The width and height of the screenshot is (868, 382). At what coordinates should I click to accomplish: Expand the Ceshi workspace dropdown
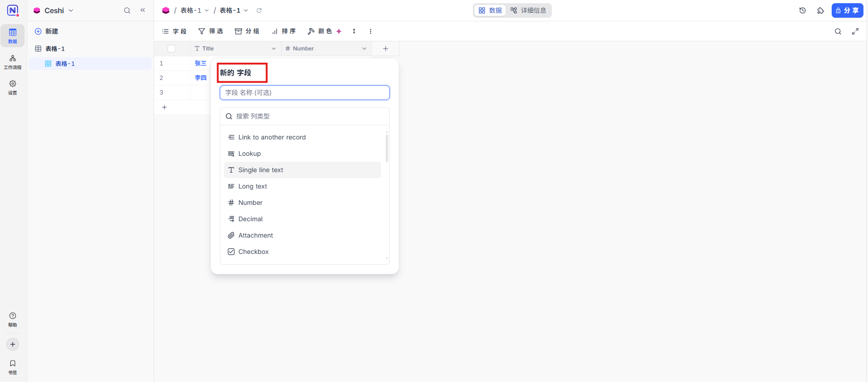coord(71,10)
